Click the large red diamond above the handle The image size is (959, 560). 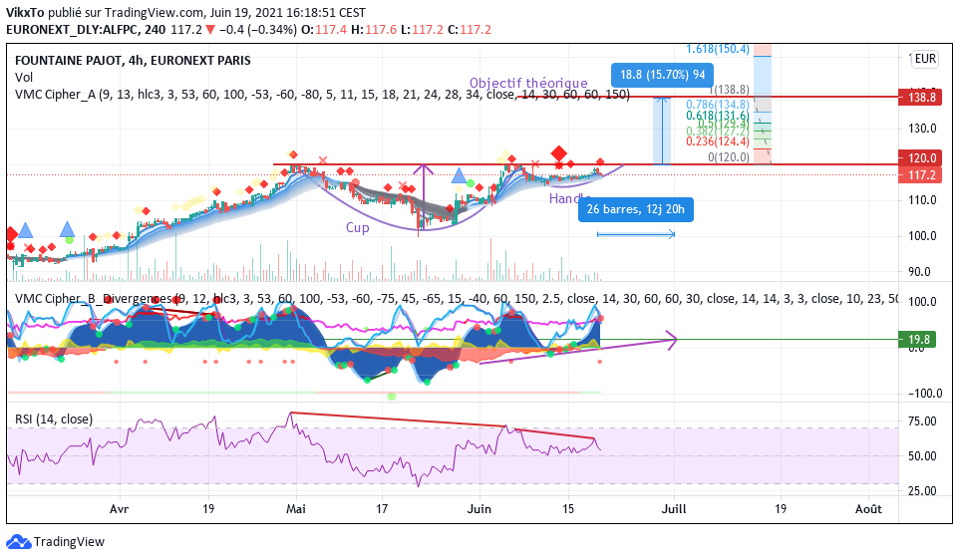[x=559, y=152]
